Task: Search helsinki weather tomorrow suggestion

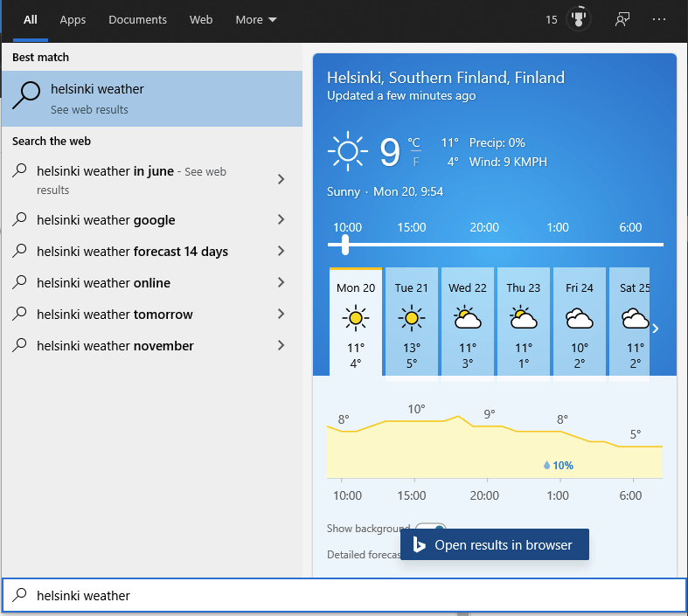Action: click(x=115, y=315)
